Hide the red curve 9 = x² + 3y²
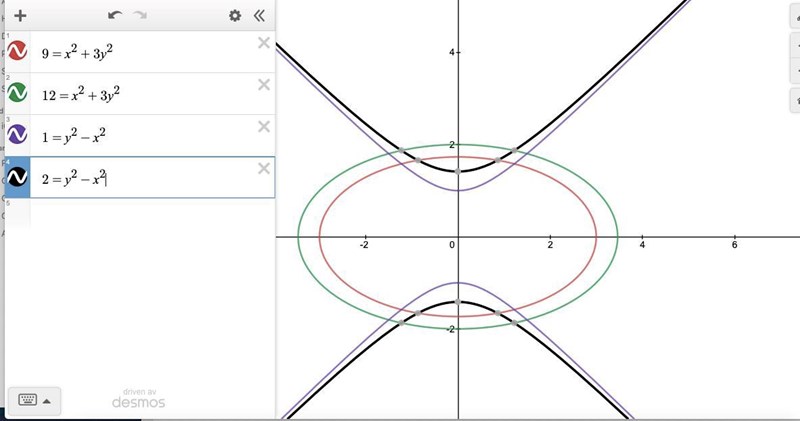This screenshot has height=421, width=800. tap(18, 51)
